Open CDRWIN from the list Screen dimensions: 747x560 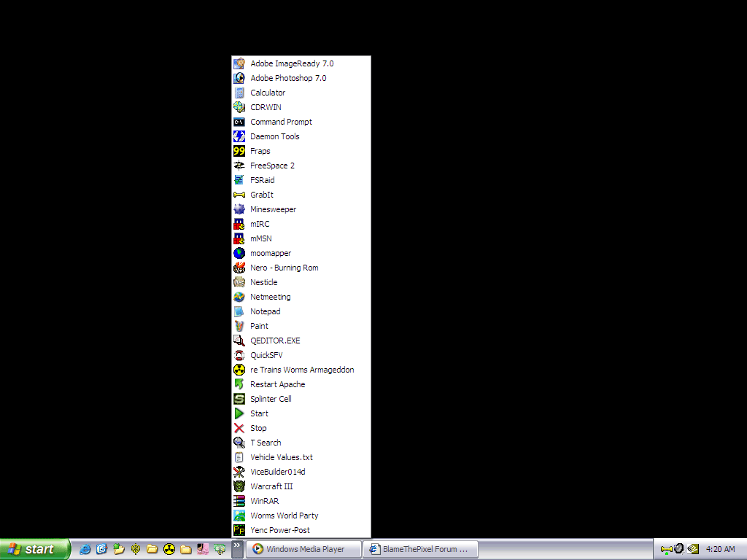pos(301,107)
